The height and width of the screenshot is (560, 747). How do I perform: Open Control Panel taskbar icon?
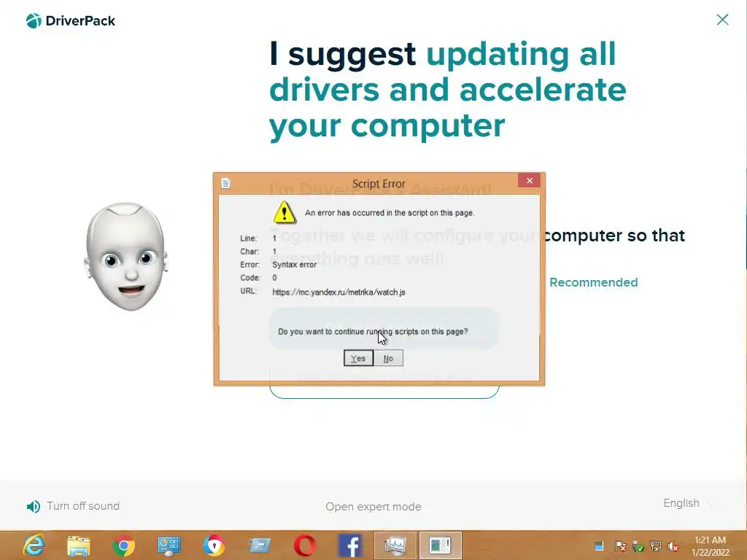pos(169,545)
